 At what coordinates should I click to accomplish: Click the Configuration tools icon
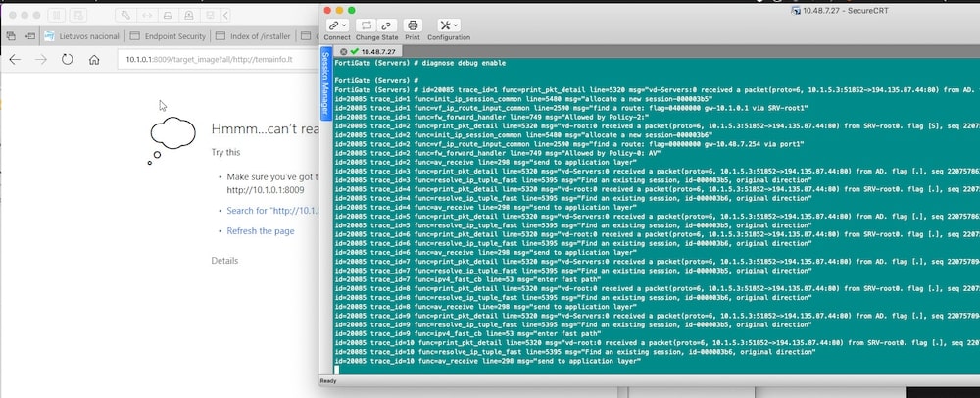[x=445, y=25]
